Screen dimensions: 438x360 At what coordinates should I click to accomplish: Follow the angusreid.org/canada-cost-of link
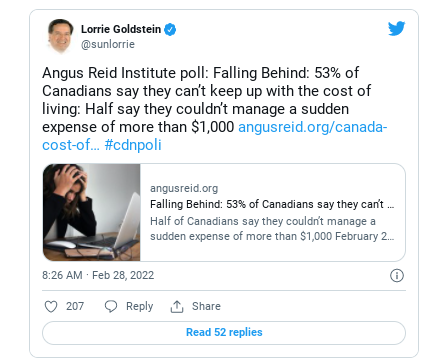[x=215, y=136]
